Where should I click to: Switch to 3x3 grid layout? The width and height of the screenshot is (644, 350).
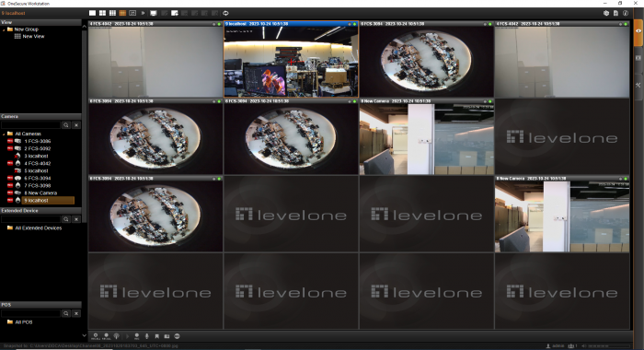112,13
